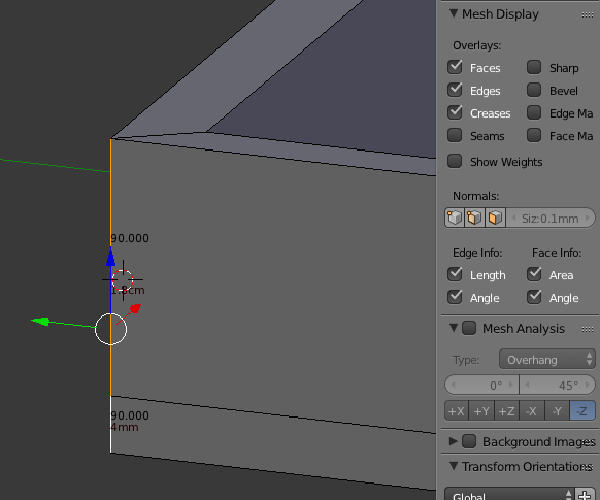Increase overhang 45° with right arrow
This screenshot has height=500, width=600.
[x=588, y=385]
